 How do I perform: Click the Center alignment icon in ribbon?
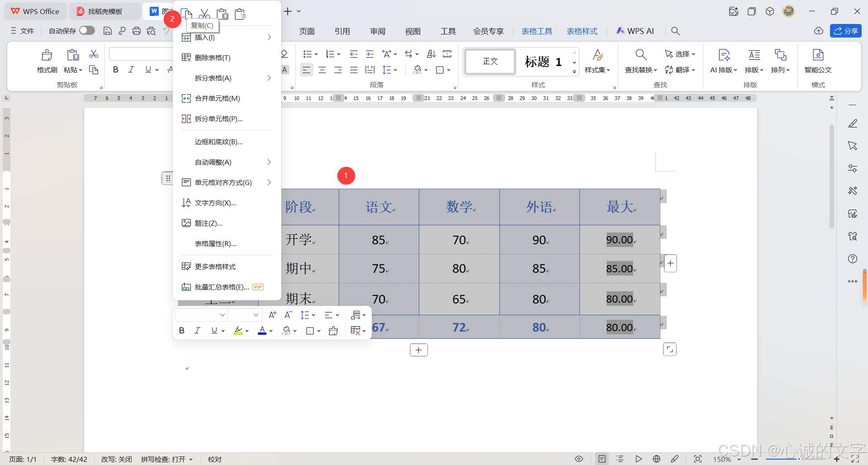[x=322, y=70]
